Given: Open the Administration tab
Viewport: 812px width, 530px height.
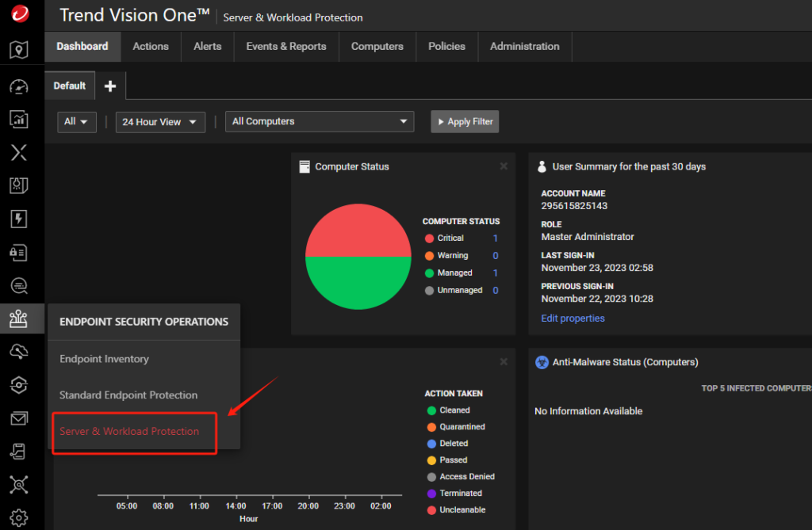Looking at the screenshot, I should pyautogui.click(x=525, y=47).
